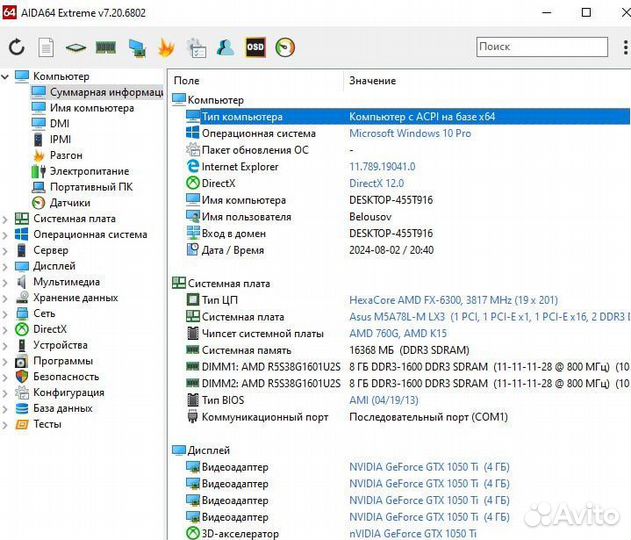631x540 pixels.
Task: Expand the Мультимедиа tree node
Action: point(5,282)
